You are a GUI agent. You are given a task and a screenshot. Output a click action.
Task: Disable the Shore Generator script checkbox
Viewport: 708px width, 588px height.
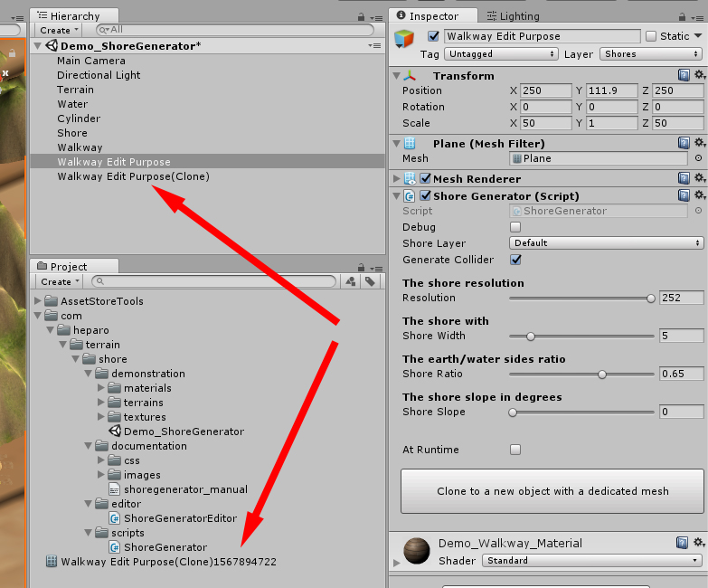point(425,195)
